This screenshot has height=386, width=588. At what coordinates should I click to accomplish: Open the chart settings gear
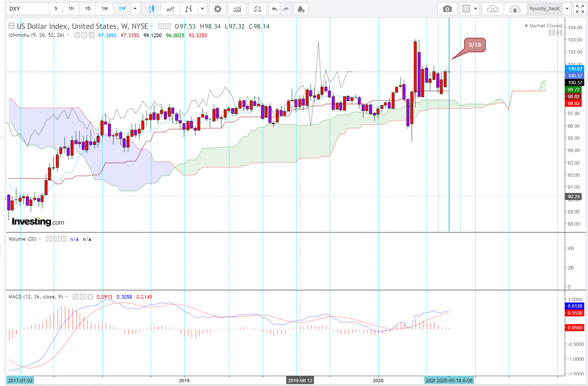click(x=217, y=9)
